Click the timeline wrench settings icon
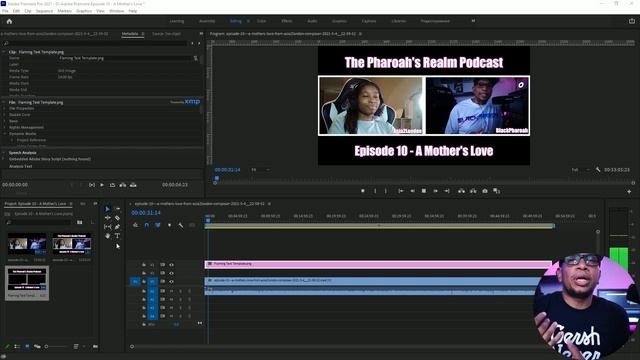This screenshot has width=640, height=360. click(x=180, y=225)
